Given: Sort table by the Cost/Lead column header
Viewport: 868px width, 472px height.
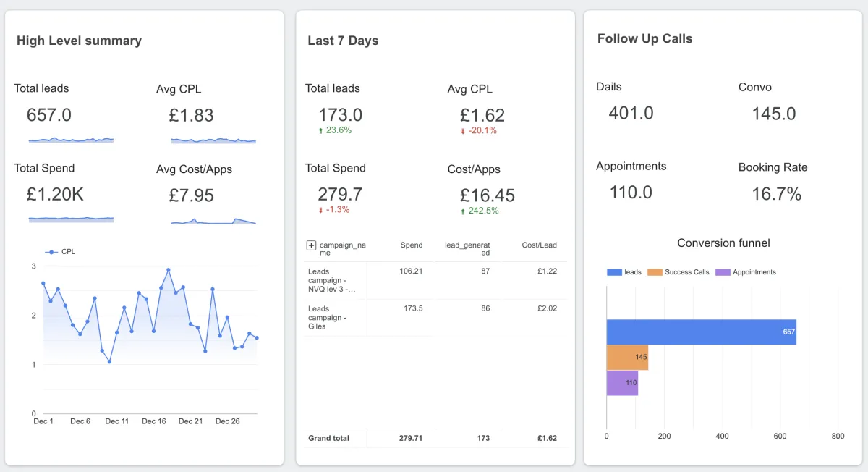Looking at the screenshot, I should (540, 245).
